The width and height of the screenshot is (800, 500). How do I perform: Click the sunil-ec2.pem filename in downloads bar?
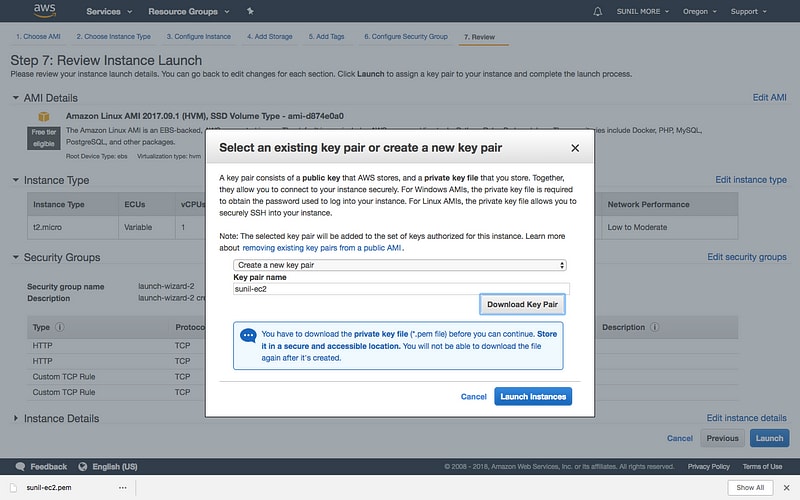(49, 488)
